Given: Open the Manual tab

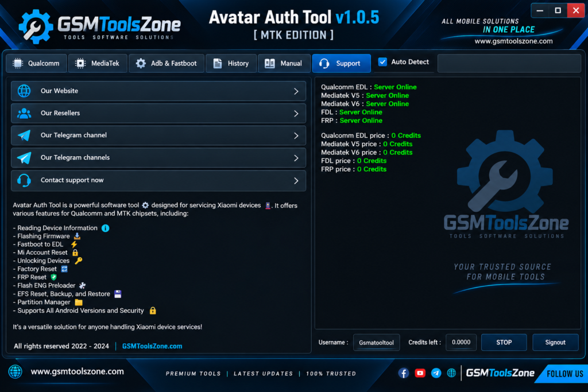Looking at the screenshot, I should (x=284, y=63).
